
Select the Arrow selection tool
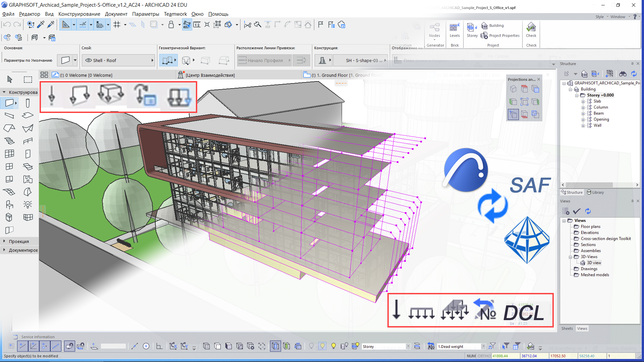[x=10, y=79]
